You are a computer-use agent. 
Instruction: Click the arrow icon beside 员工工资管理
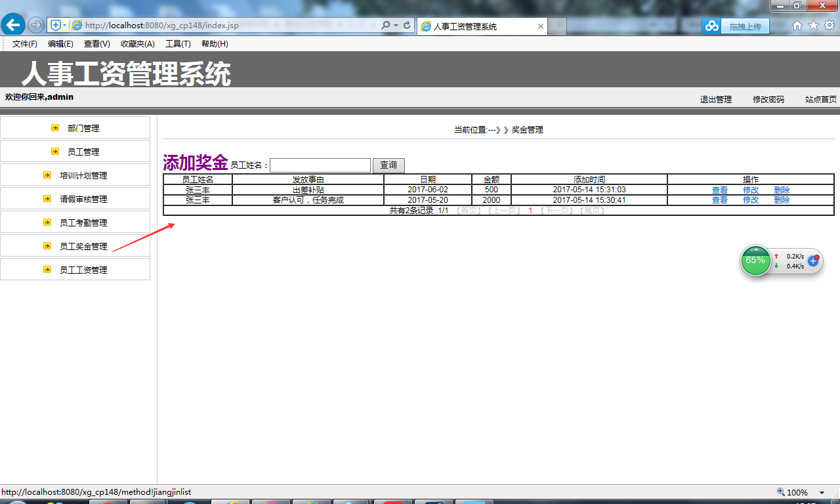[47, 270]
